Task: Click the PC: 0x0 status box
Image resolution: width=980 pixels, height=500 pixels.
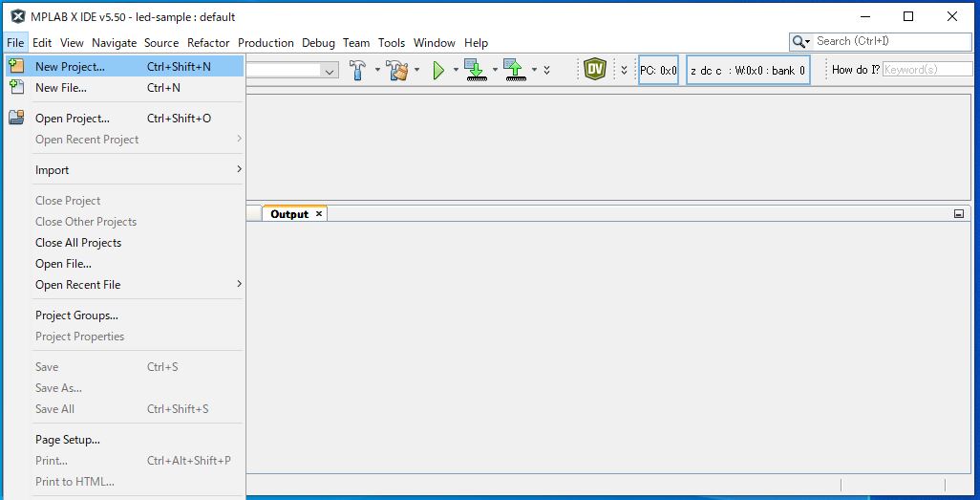Action: 658,70
